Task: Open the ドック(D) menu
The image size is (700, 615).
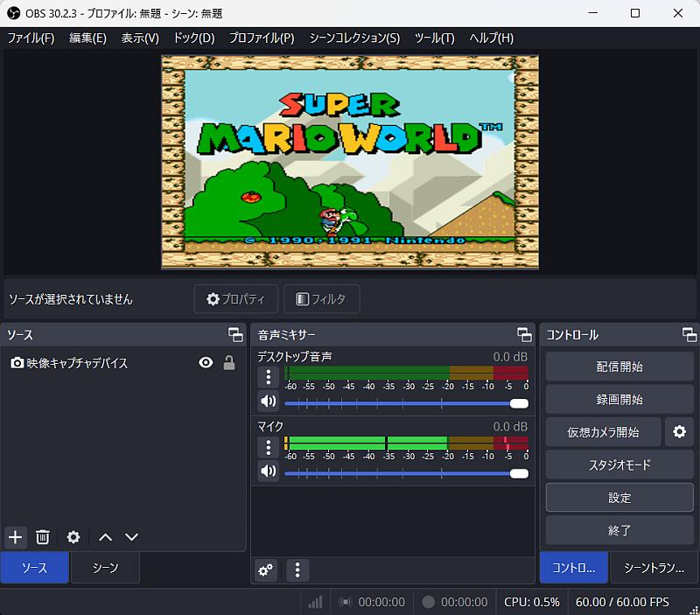Action: coord(194,38)
